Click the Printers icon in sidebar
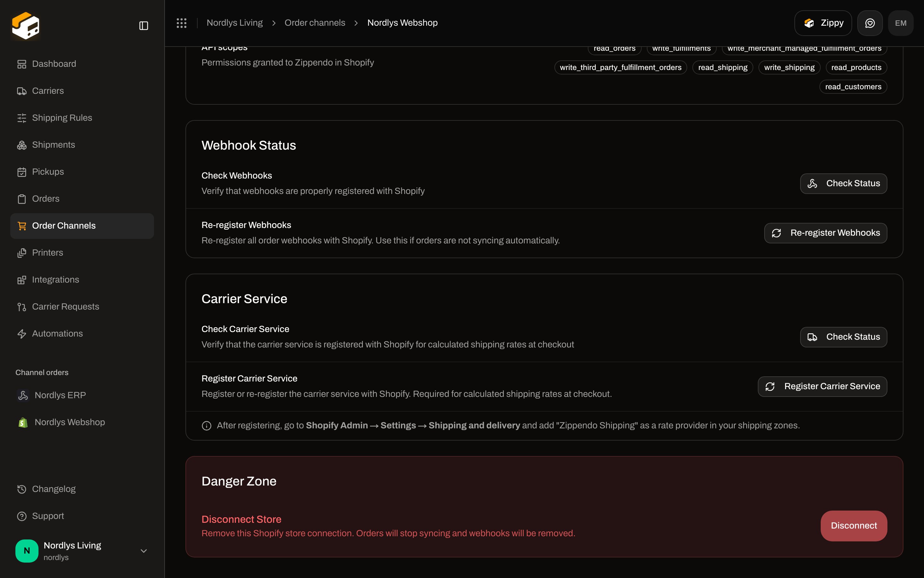The height and width of the screenshot is (578, 924). (x=22, y=253)
